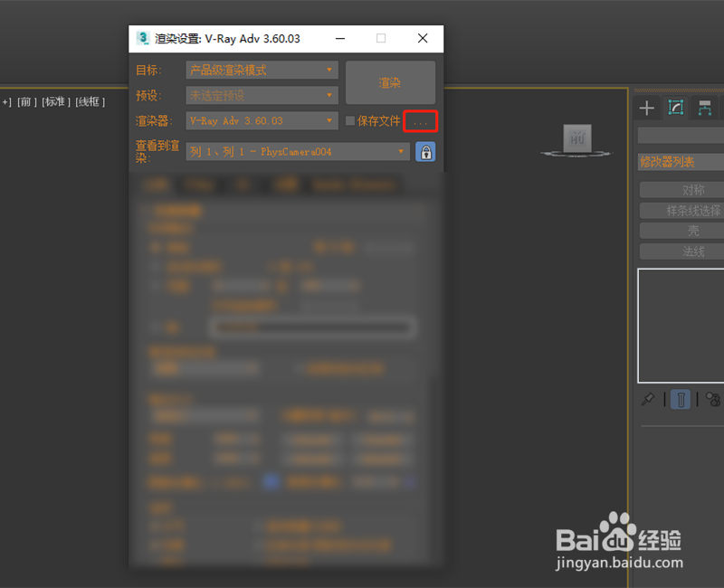724x588 pixels.
Task: Click the Spline Select modifier button
Action: coord(682,211)
